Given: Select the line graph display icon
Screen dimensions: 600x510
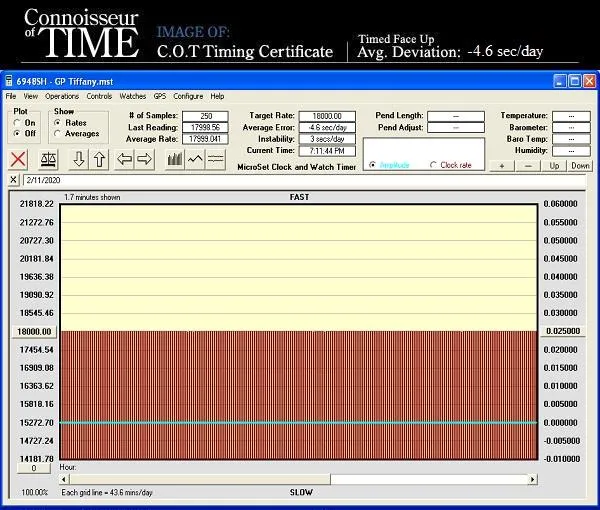Looking at the screenshot, I should (195, 159).
